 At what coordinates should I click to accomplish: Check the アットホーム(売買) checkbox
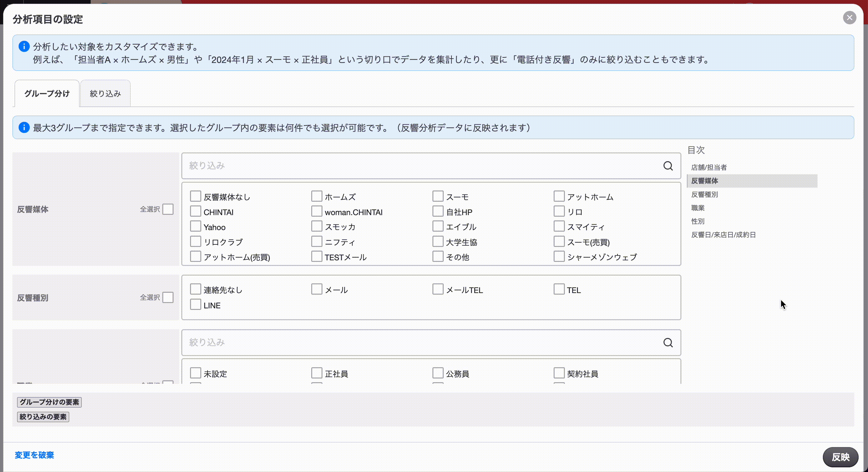click(195, 257)
